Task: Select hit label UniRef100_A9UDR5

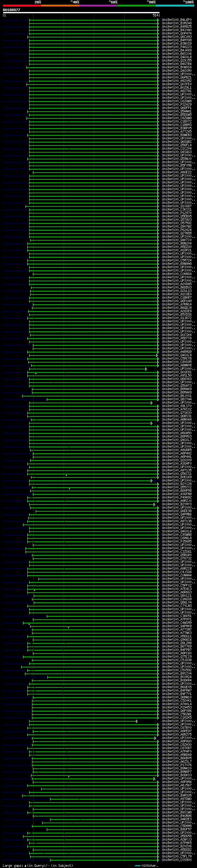Action: (x=176, y=450)
